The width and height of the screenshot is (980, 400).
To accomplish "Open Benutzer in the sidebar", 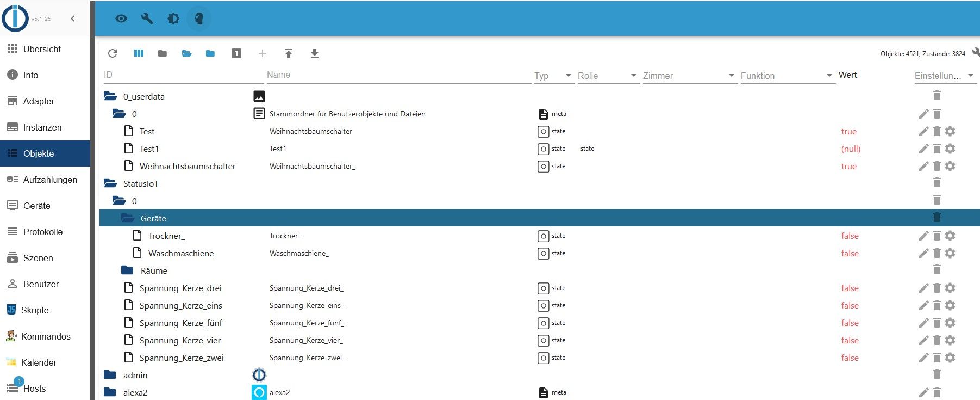I will pyautogui.click(x=45, y=284).
